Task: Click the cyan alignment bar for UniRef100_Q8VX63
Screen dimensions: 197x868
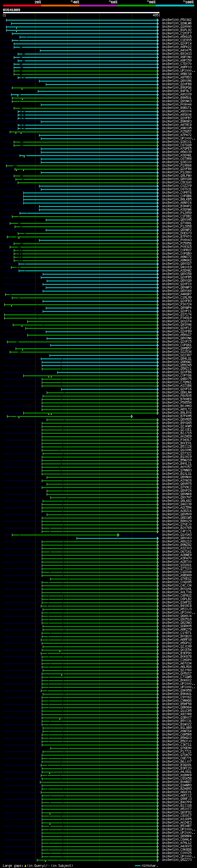Action: click(117, 539)
